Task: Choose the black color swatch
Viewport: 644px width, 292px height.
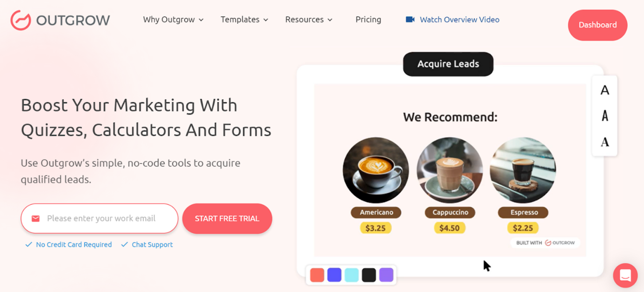Action: tap(369, 275)
